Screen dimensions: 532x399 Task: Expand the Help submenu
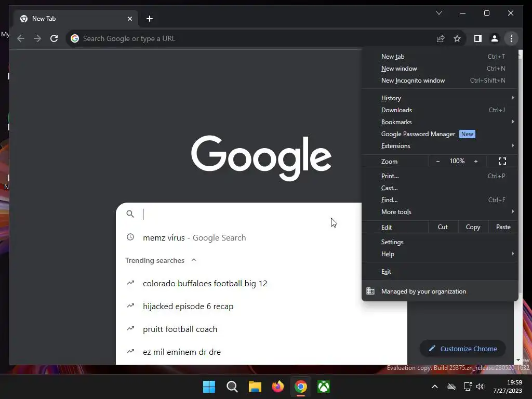point(440,254)
